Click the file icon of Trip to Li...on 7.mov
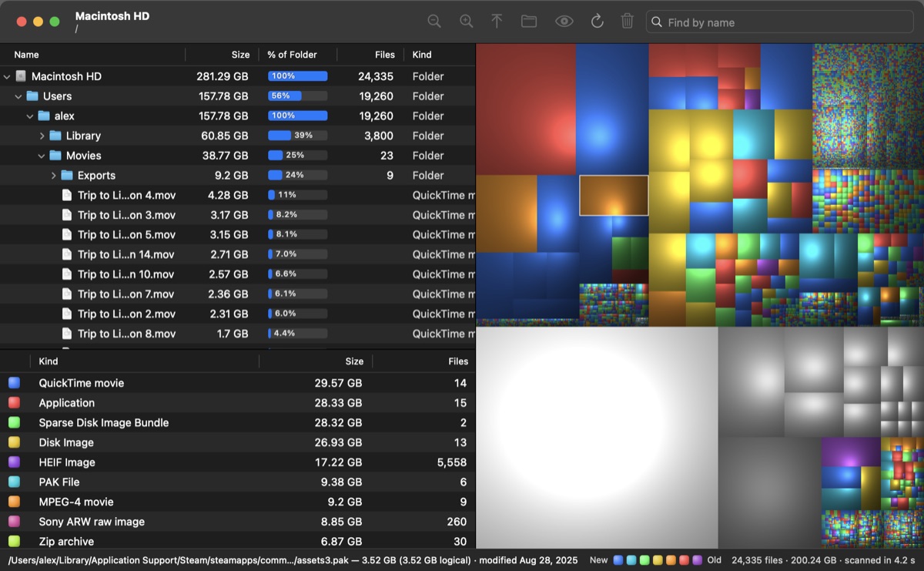This screenshot has height=571, width=924. (67, 294)
